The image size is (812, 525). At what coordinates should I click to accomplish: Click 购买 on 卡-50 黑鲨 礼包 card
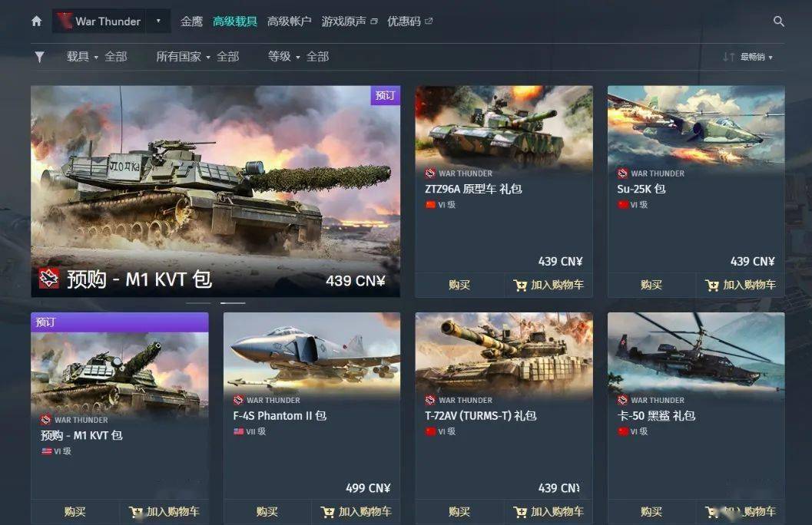[x=651, y=512]
